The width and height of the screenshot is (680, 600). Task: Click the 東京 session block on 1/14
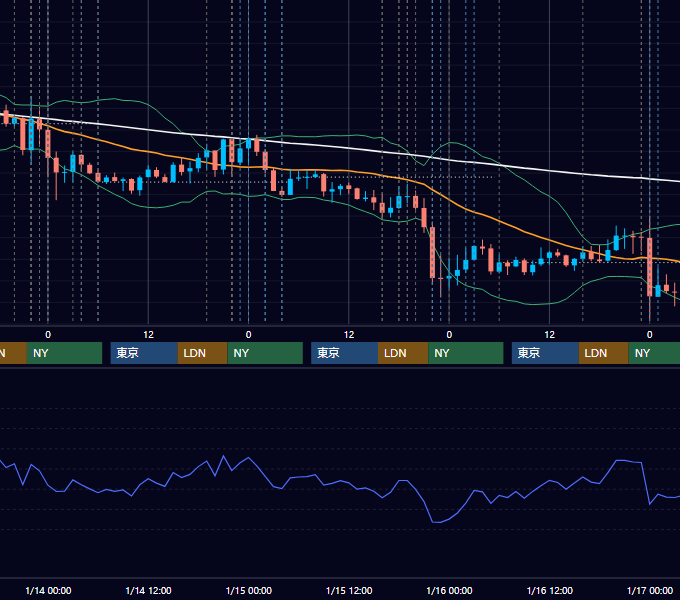point(144,353)
